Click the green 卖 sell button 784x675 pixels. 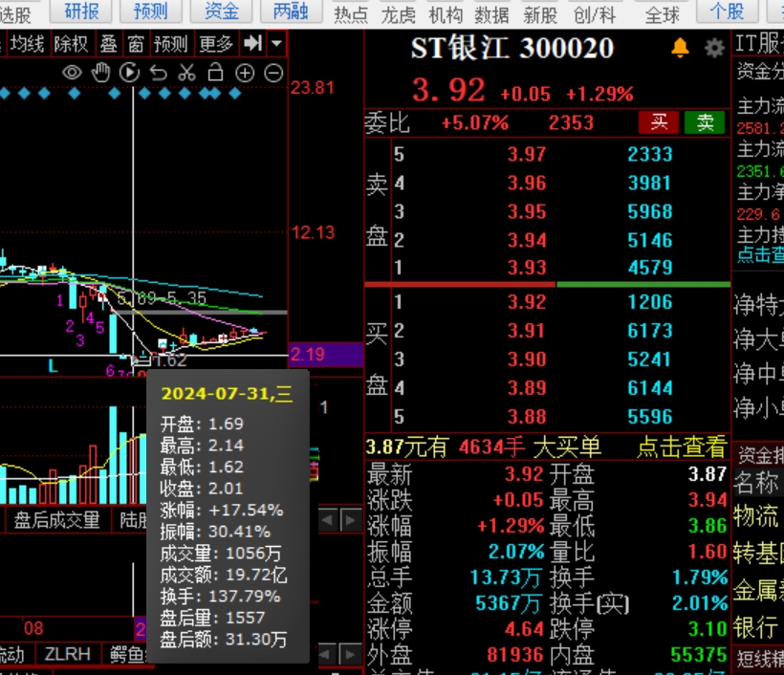click(705, 122)
